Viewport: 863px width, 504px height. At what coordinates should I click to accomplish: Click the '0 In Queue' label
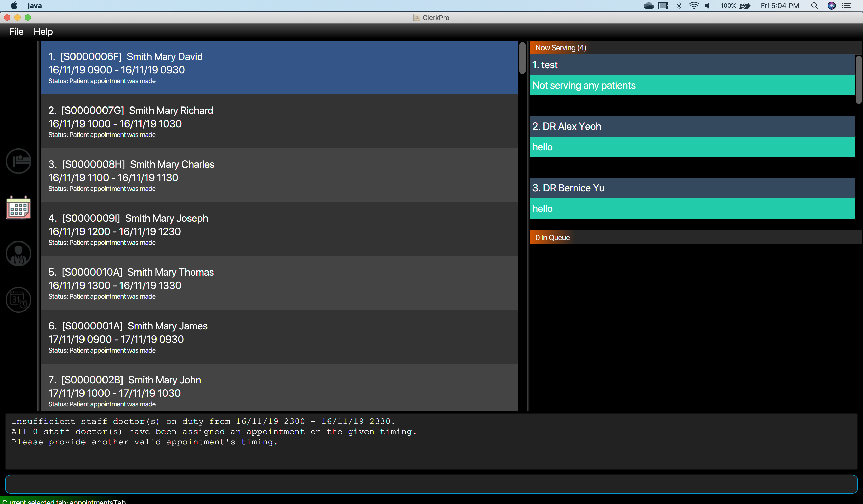click(552, 237)
